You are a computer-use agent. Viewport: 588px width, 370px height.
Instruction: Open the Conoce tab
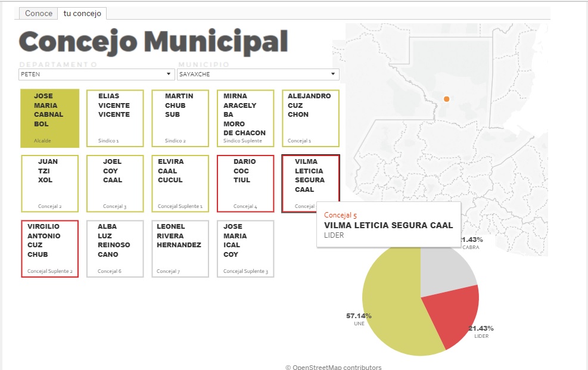[x=39, y=13]
